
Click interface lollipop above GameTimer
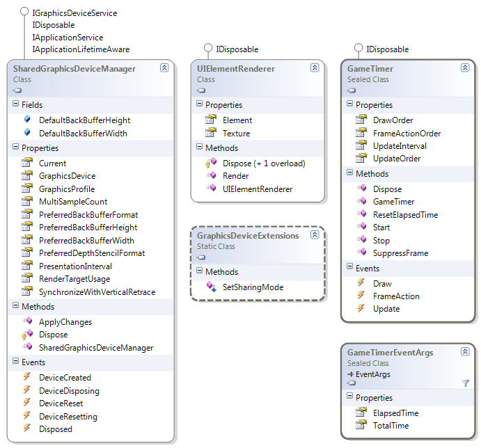click(x=358, y=48)
